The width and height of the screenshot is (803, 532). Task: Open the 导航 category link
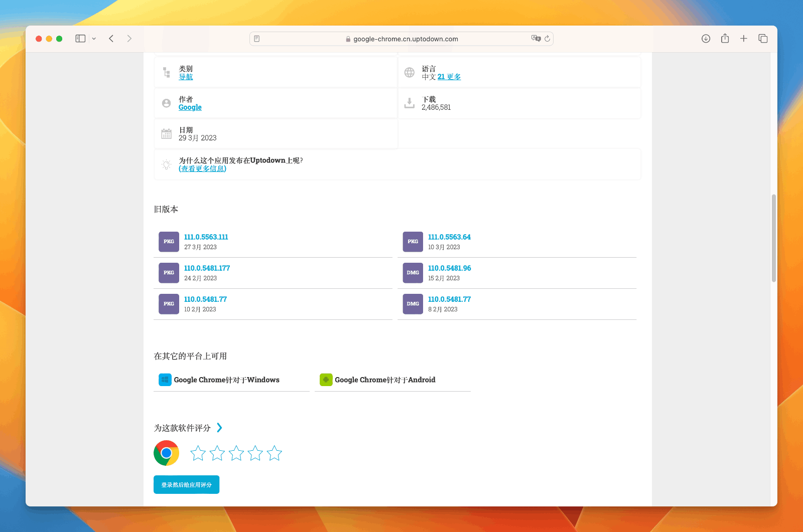(186, 77)
